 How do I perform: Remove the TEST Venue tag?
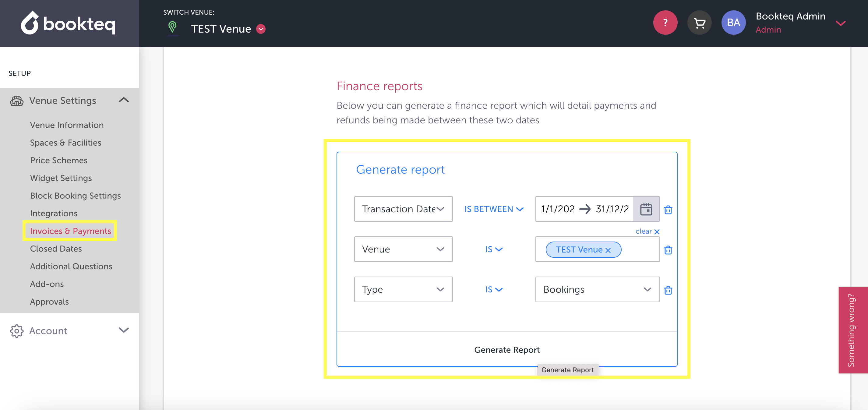coord(608,250)
